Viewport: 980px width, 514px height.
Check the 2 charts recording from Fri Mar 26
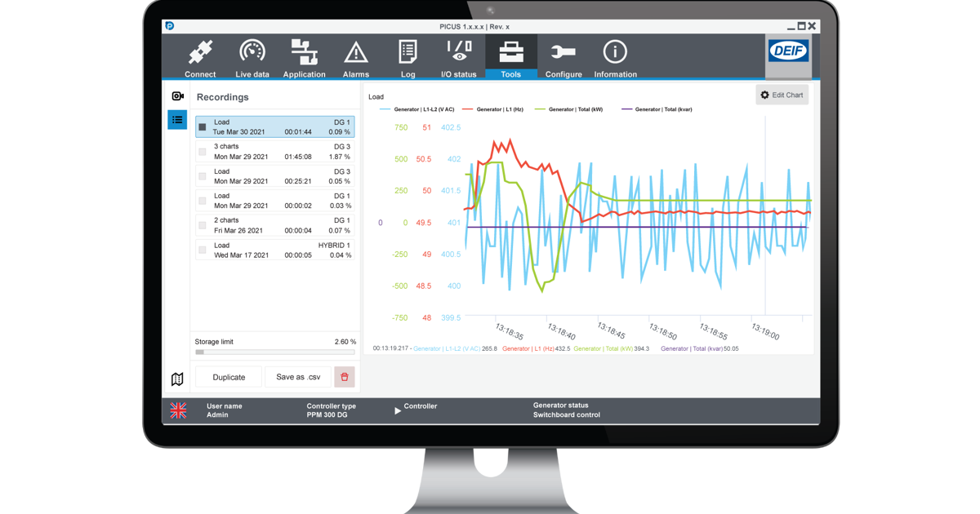(202, 225)
